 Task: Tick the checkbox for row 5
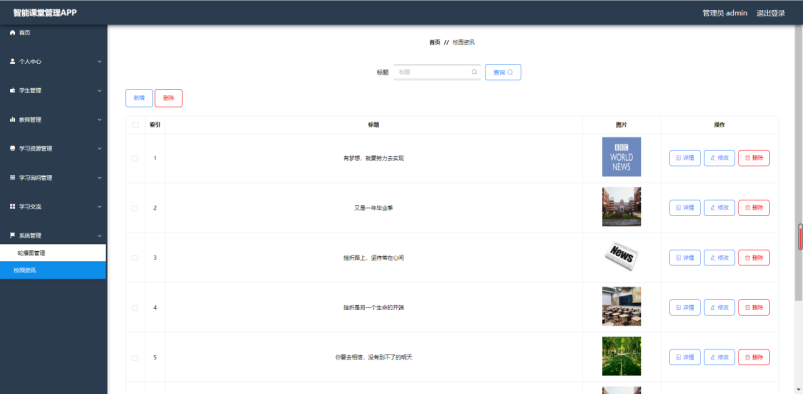(x=135, y=357)
